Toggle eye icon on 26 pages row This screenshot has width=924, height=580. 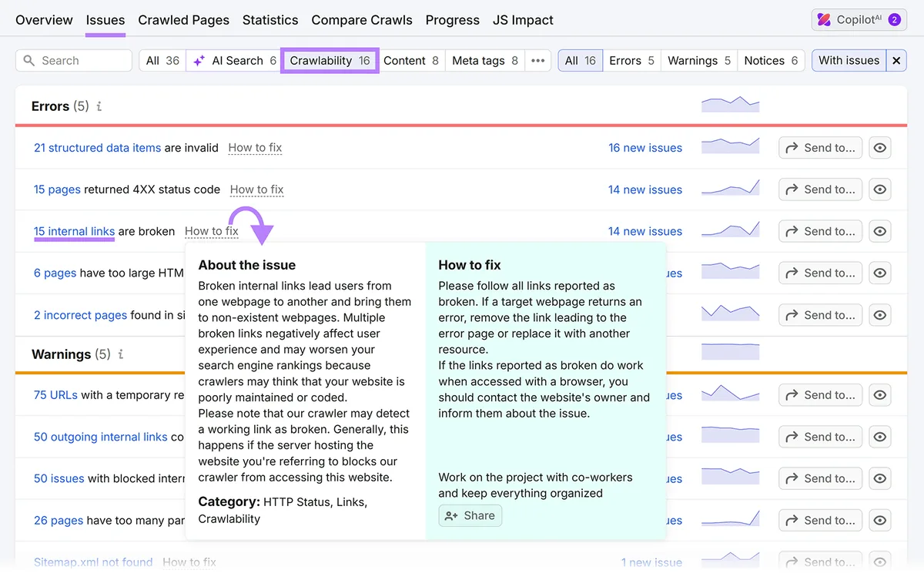[880, 520]
